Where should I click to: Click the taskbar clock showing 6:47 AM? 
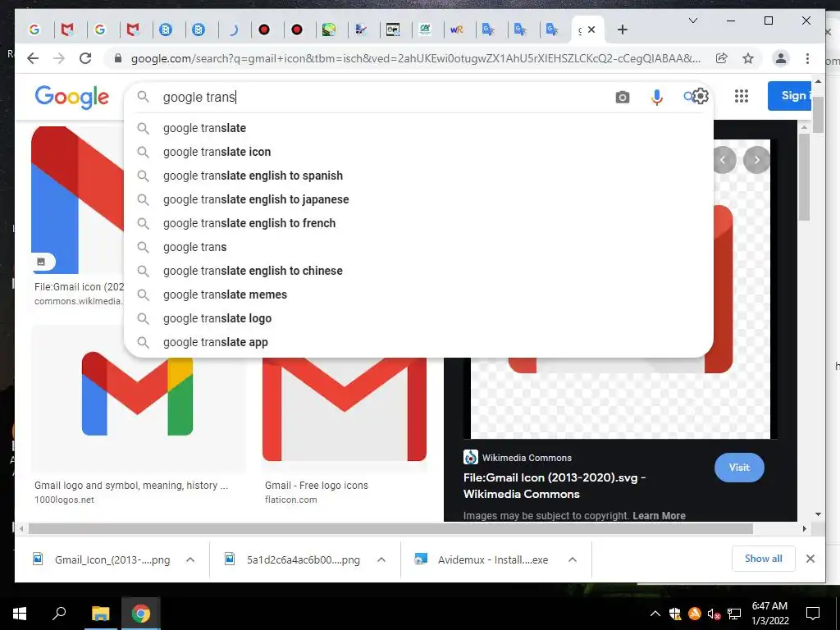769,614
